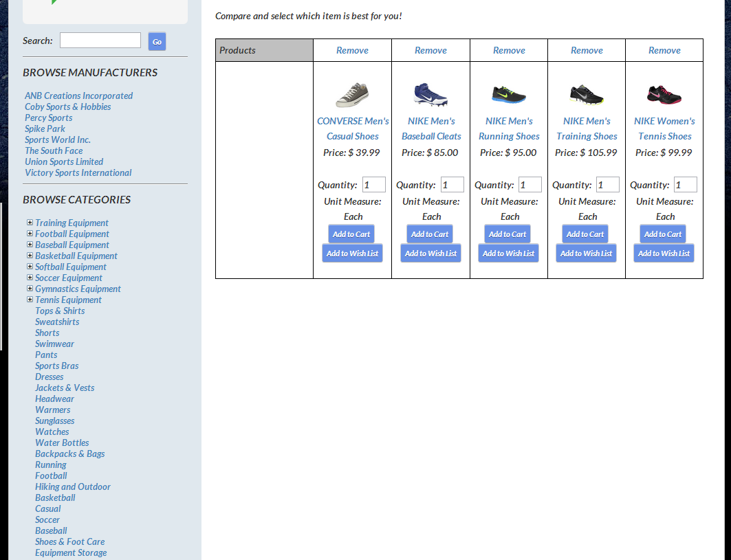Expand the Tennis Equipment category

[x=30, y=300]
